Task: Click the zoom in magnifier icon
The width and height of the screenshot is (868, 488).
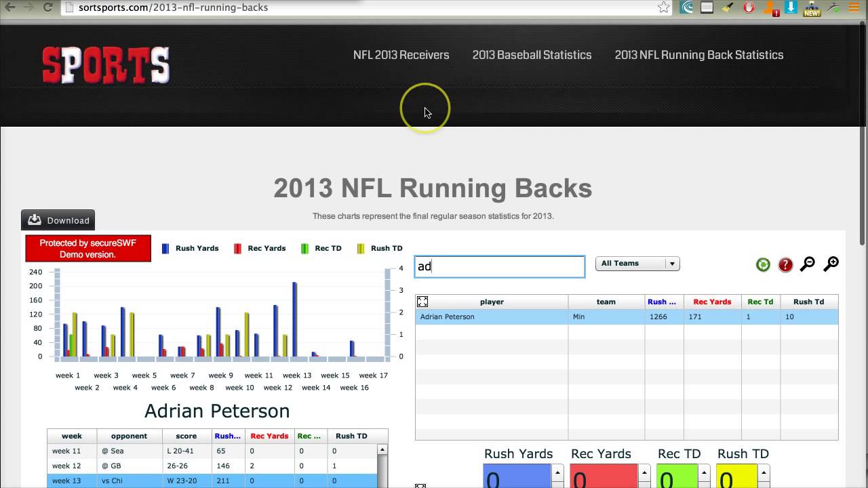Action: 831,264
